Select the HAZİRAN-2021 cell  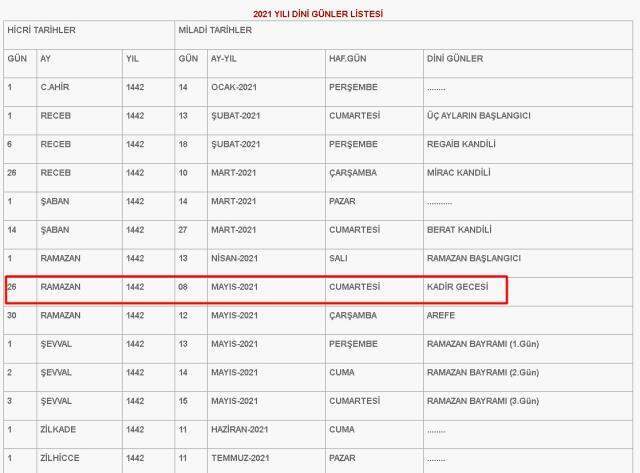(x=266, y=434)
